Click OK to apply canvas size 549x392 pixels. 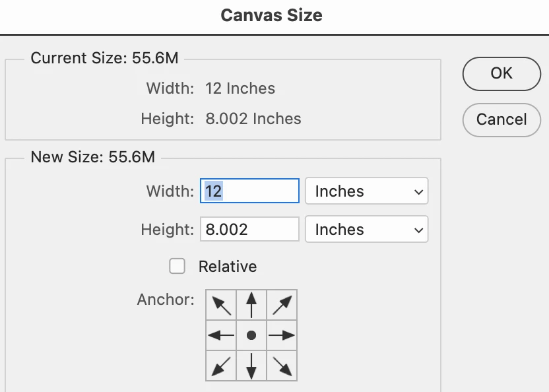501,73
